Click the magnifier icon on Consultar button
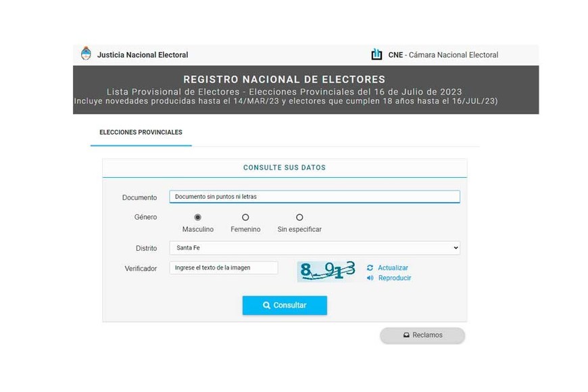This screenshot has width=588, height=392. click(x=267, y=305)
